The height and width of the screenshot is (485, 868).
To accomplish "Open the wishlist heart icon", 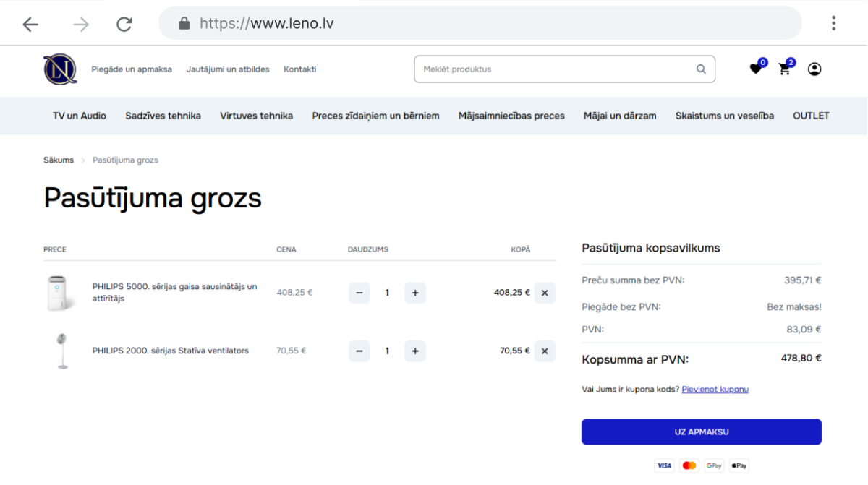I will (x=755, y=69).
